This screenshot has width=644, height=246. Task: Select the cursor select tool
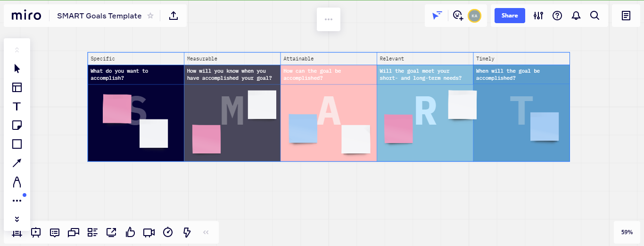pos(17,68)
